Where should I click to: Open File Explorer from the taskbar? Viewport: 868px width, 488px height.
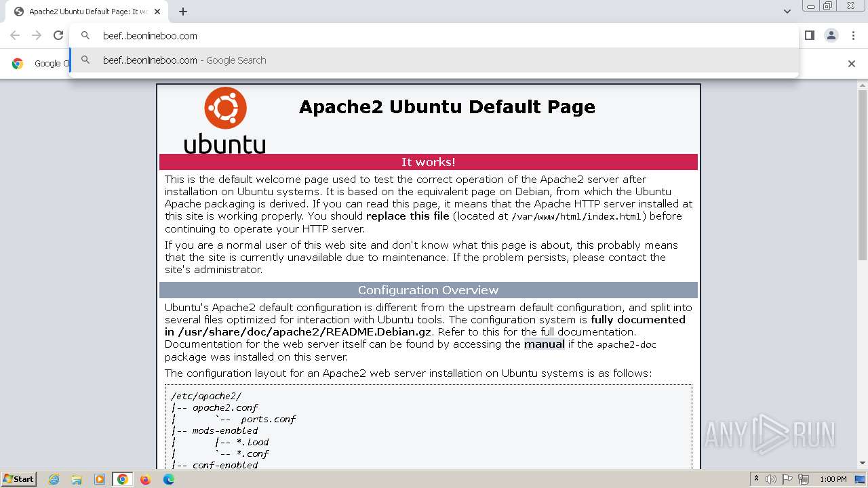[x=77, y=479]
